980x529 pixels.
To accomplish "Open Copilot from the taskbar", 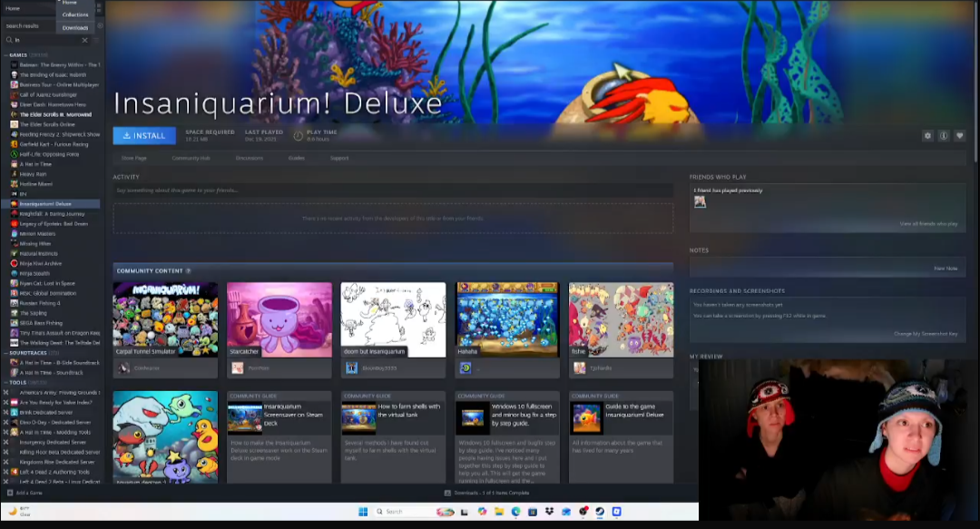I will pos(482,512).
